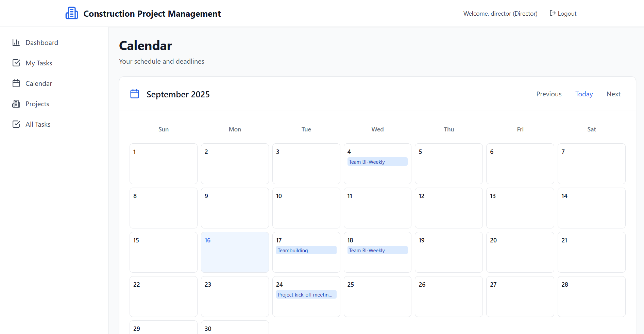Open Team BI-Weekly event on September 4

[x=377, y=162]
